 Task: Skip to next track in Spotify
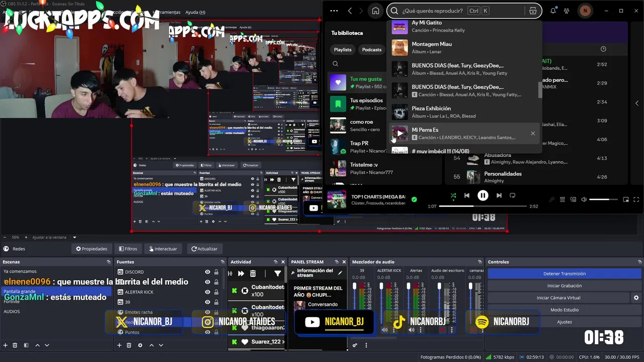click(x=499, y=196)
